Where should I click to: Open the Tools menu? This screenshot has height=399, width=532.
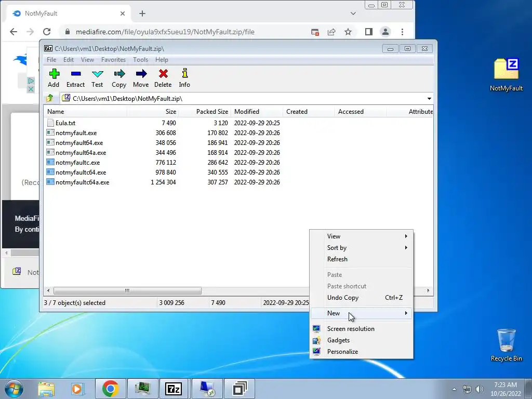pyautogui.click(x=140, y=60)
